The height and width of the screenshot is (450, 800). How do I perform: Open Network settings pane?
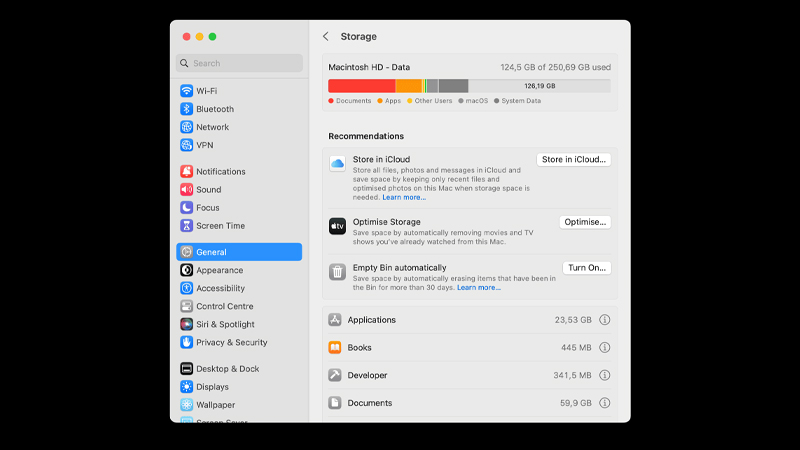coord(239,127)
